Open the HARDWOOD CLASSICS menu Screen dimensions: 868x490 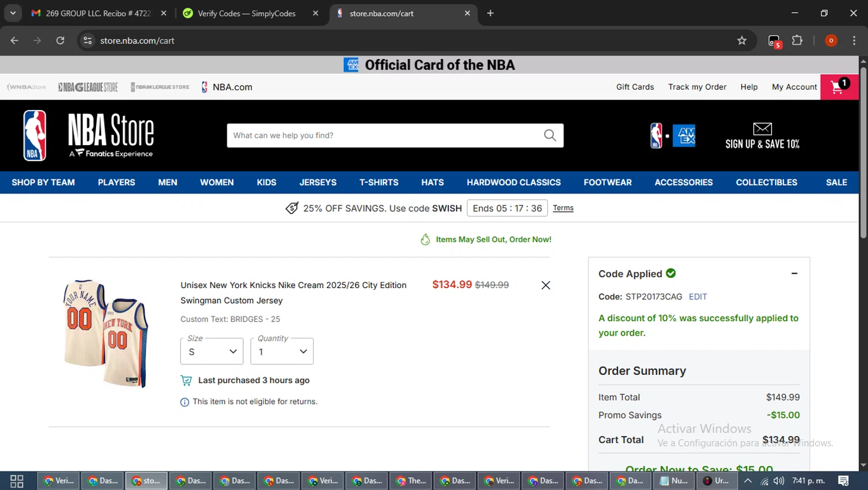(x=514, y=182)
